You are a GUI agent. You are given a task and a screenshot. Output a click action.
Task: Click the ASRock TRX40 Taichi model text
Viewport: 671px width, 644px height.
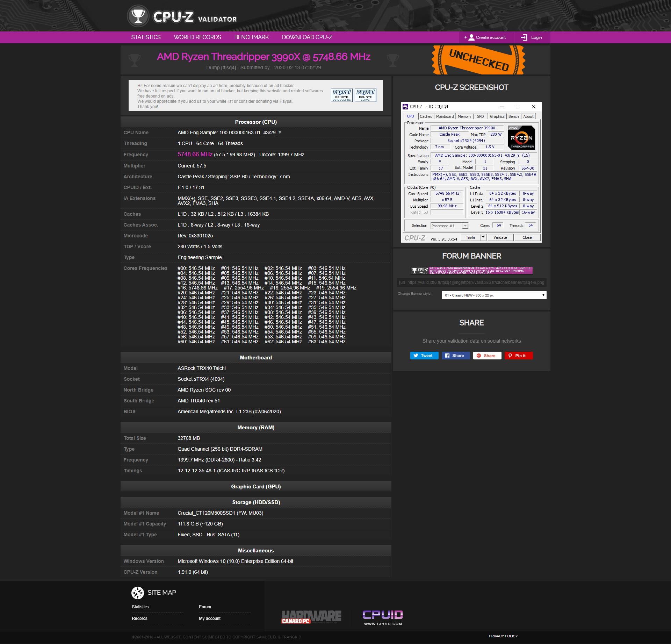pyautogui.click(x=202, y=368)
